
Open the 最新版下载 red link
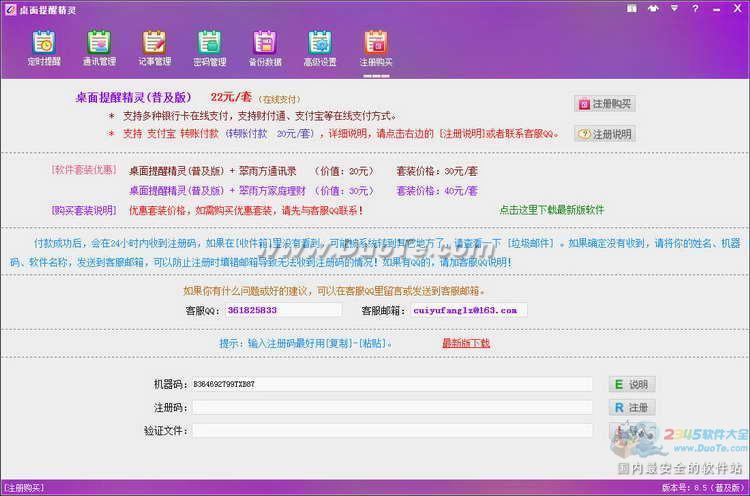465,343
